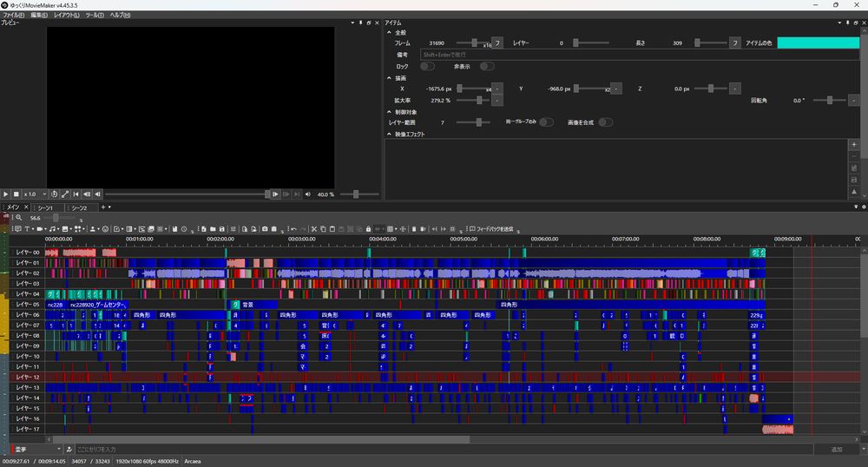The width and height of the screenshot is (868, 467).
Task: Add a video item via camera icon
Action: click(x=40, y=228)
